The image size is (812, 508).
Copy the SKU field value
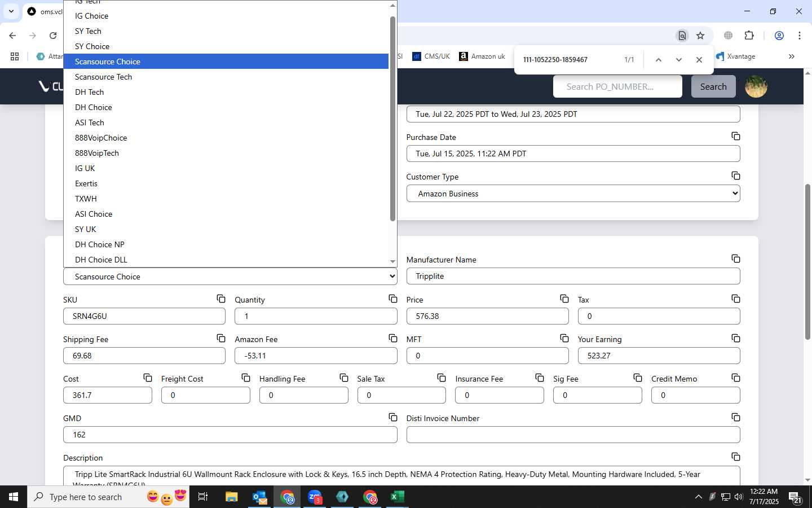pos(221,299)
